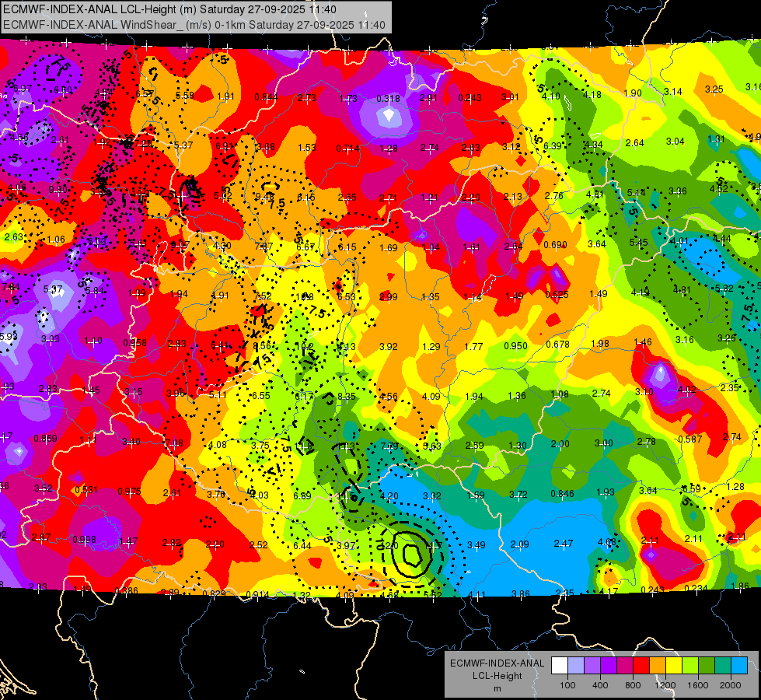Click the map value 0.714

347,148
